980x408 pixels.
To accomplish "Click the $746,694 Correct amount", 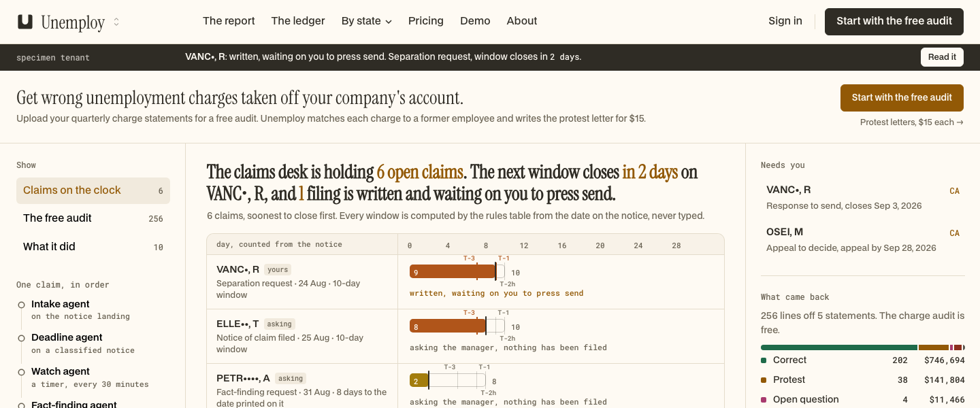I will coord(945,360).
